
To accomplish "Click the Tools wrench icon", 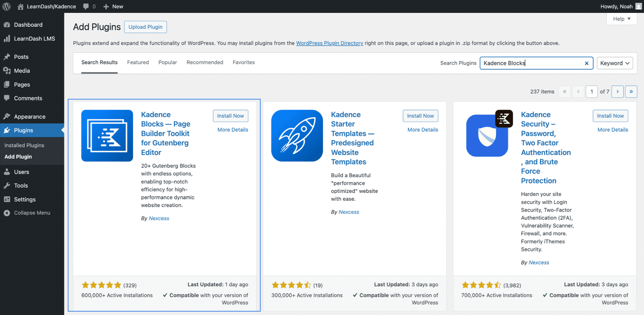I will 7,186.
